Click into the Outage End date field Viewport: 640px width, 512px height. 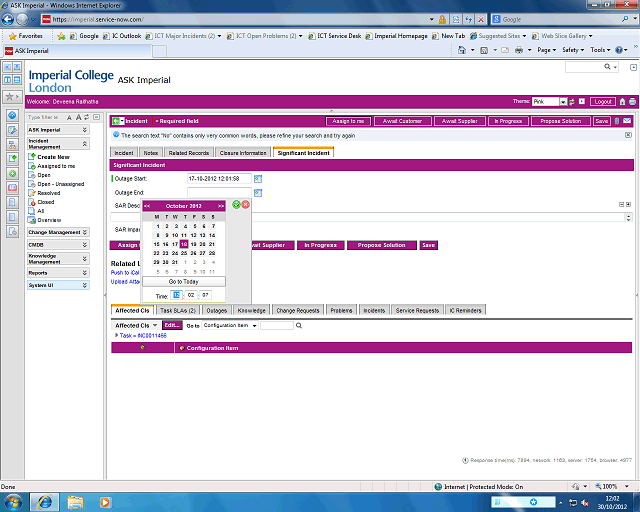218,192
